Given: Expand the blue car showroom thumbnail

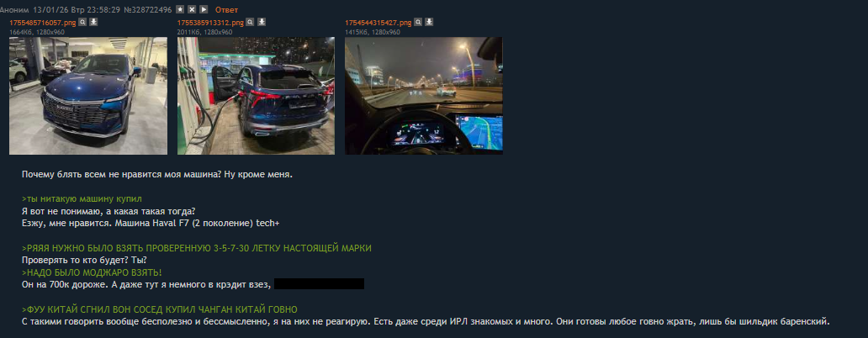Looking at the screenshot, I should coord(88,96).
